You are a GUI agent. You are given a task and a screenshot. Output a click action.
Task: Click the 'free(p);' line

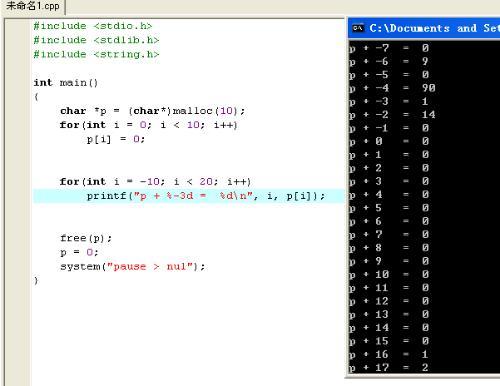[x=86, y=238]
